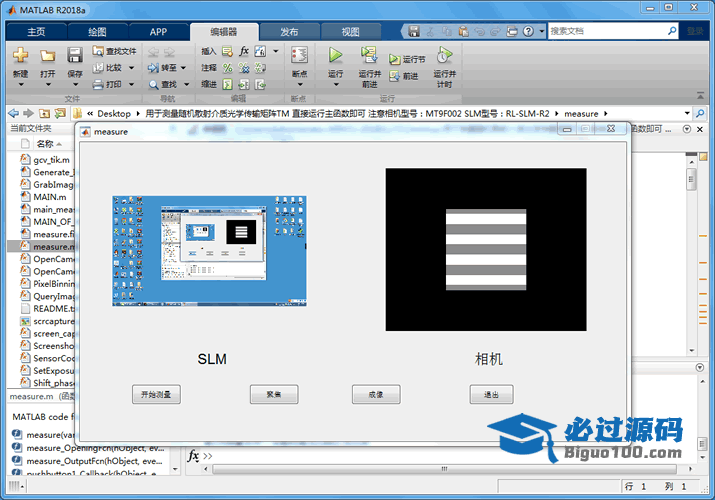Click 查找文件 find files icon
715x500 pixels.
(98, 51)
